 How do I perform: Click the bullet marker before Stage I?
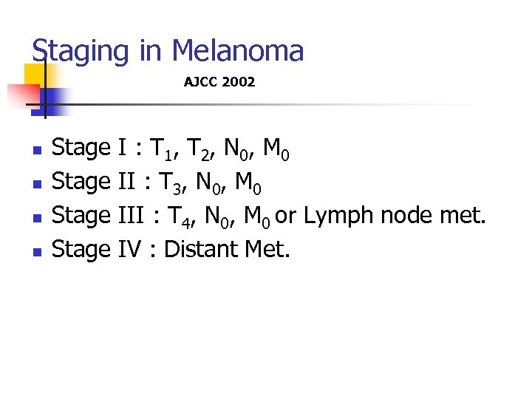coord(37,150)
